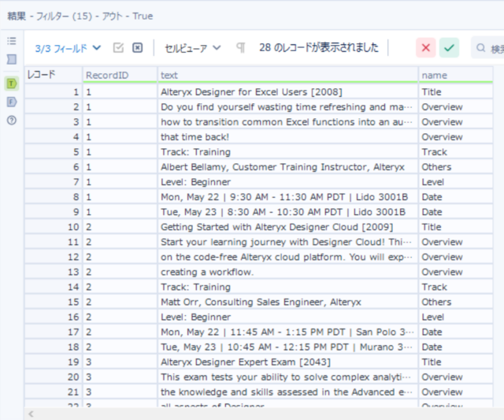This screenshot has height=420, width=504.
Task: Toggle the paragraph whitespace marks icon
Action: (240, 48)
